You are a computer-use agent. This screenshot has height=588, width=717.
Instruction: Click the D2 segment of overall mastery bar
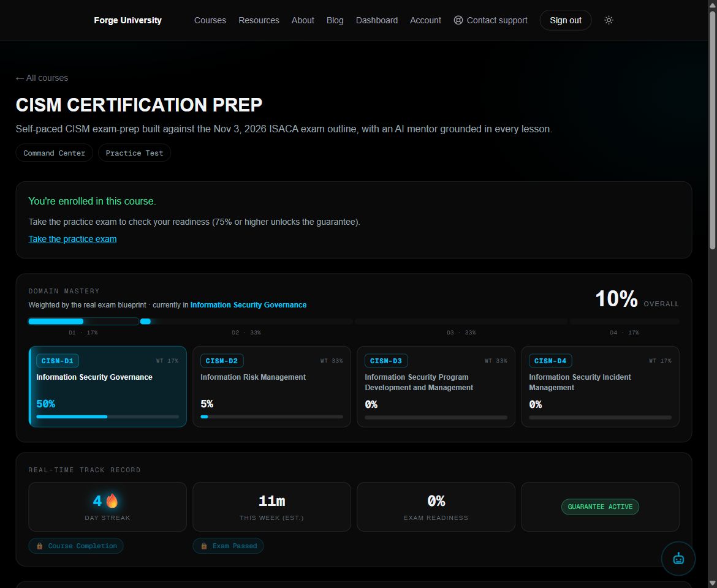click(x=246, y=322)
